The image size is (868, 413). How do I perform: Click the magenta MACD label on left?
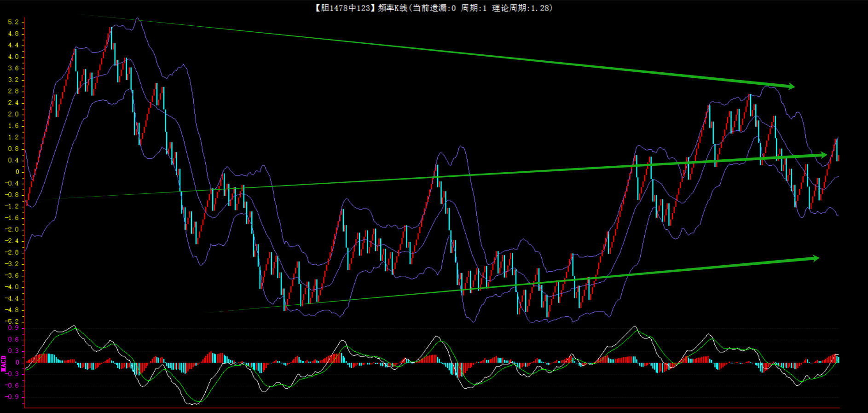coord(4,363)
